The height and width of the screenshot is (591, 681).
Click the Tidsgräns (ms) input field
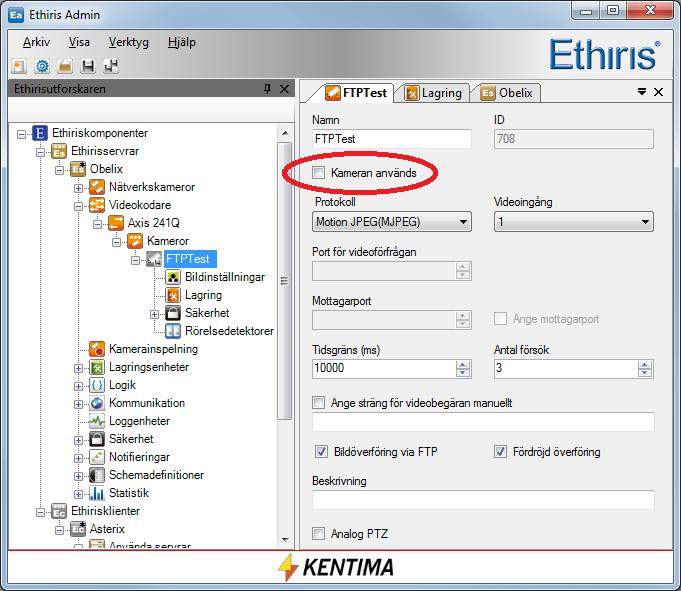click(x=384, y=369)
